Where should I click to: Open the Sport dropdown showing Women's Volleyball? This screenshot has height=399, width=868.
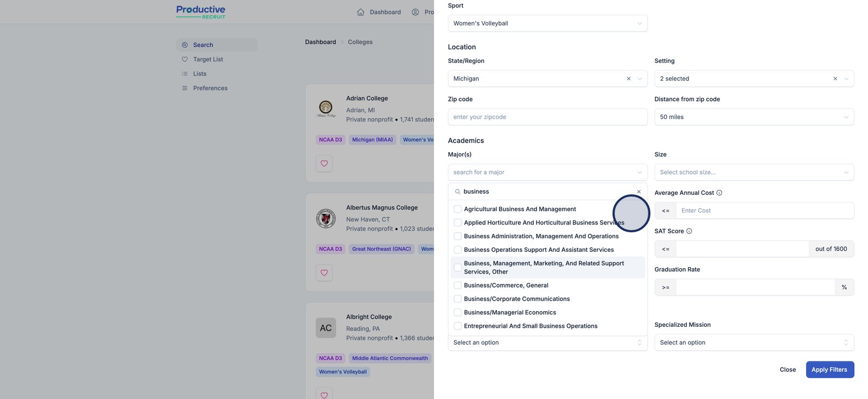(547, 23)
